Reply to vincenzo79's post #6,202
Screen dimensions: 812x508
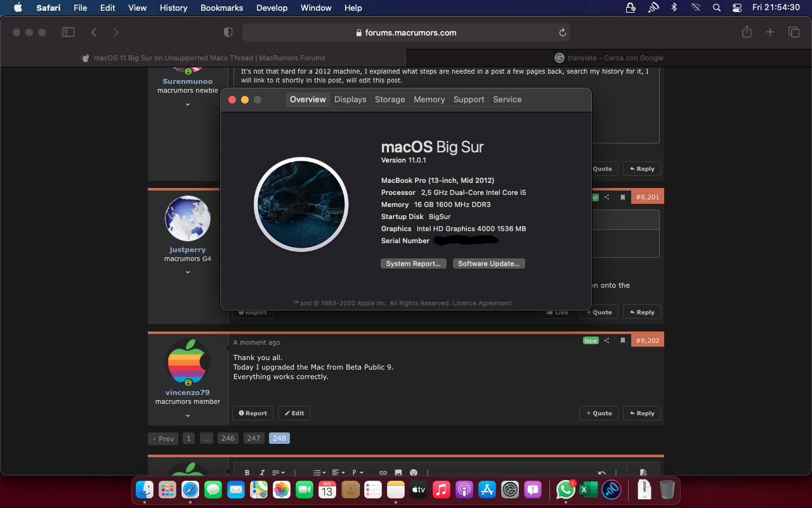642,413
